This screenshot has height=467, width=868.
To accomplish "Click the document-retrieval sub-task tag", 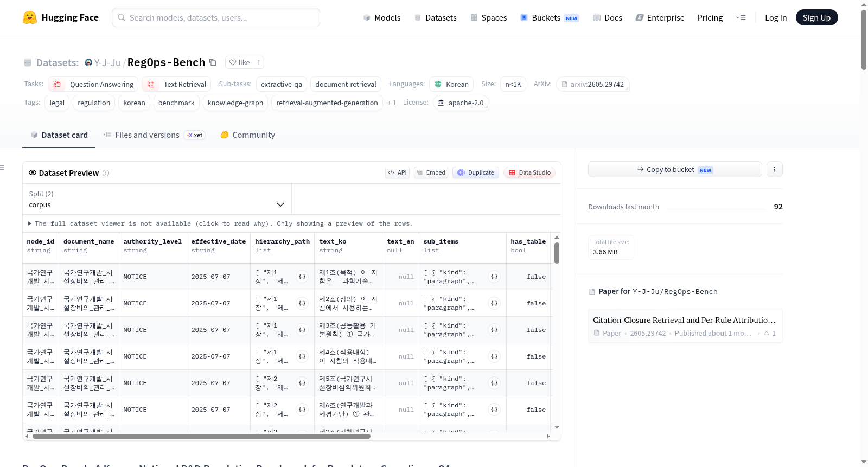I will 346,84.
